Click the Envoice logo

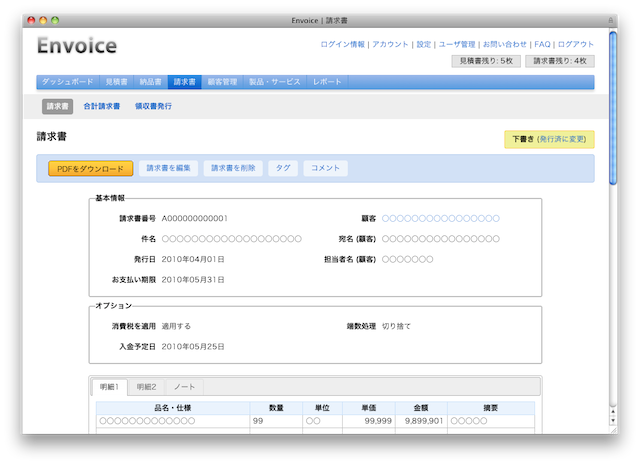[x=77, y=46]
